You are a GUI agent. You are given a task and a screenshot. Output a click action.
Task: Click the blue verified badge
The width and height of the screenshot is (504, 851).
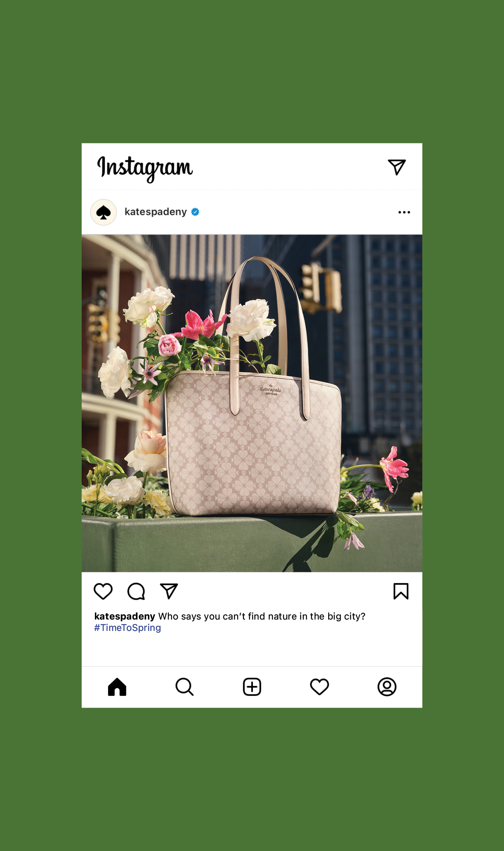(x=195, y=212)
